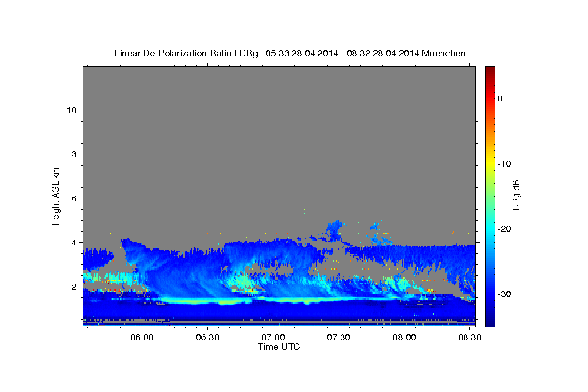Image resolution: width=588 pixels, height=392 pixels.
Task: Click the height tick label 10
Action: [x=72, y=110]
